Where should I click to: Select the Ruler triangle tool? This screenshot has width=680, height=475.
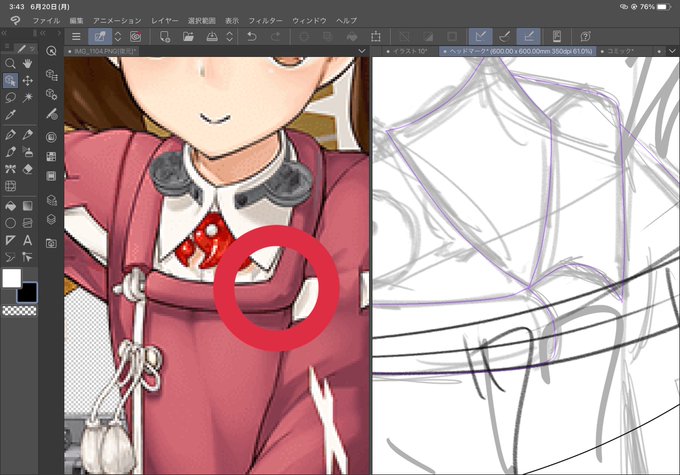click(10, 240)
